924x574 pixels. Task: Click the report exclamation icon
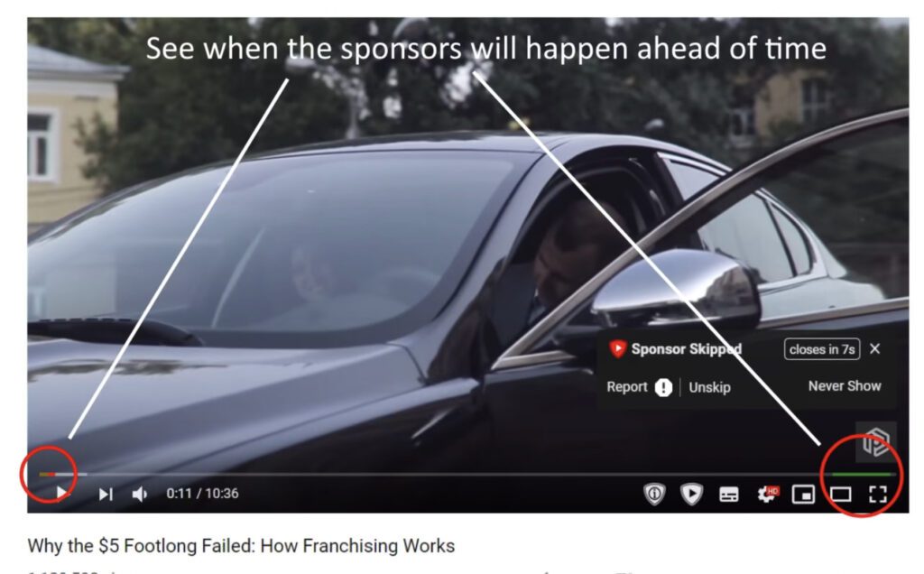[x=663, y=387]
